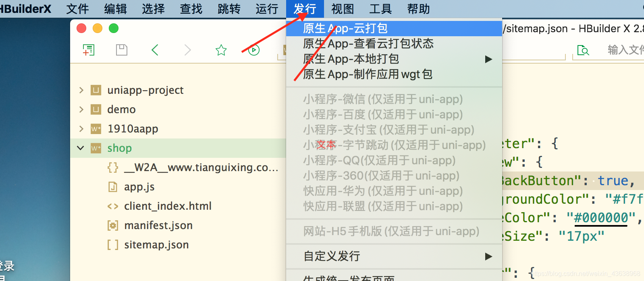This screenshot has width=644, height=281.
Task: Click the demo project icon
Action: tap(96, 109)
